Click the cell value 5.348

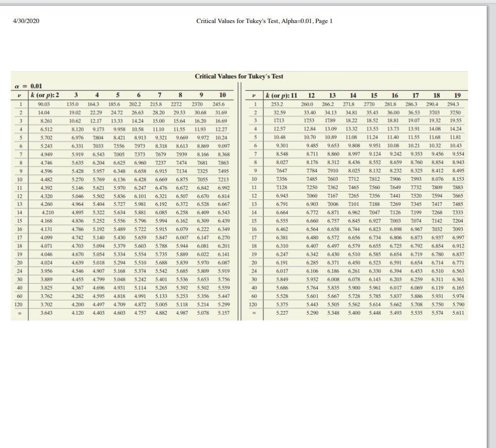[x=333, y=313]
